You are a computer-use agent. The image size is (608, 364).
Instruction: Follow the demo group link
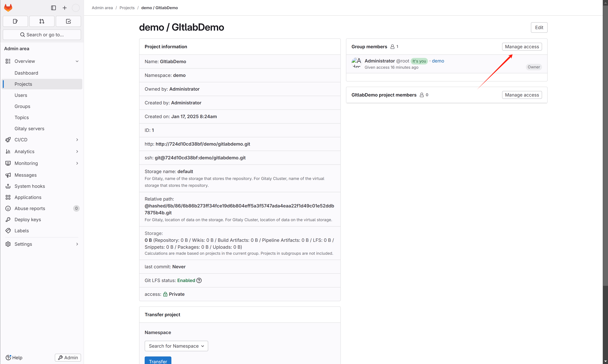coord(438,61)
